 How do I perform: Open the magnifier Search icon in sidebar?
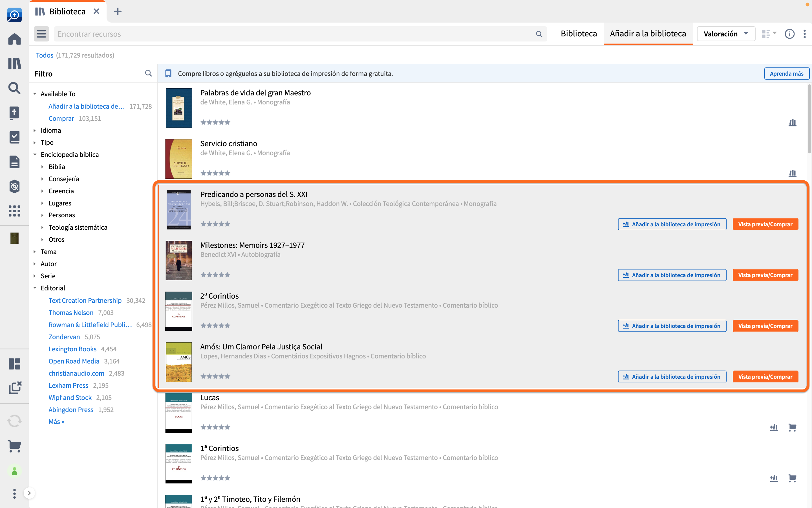(14, 88)
